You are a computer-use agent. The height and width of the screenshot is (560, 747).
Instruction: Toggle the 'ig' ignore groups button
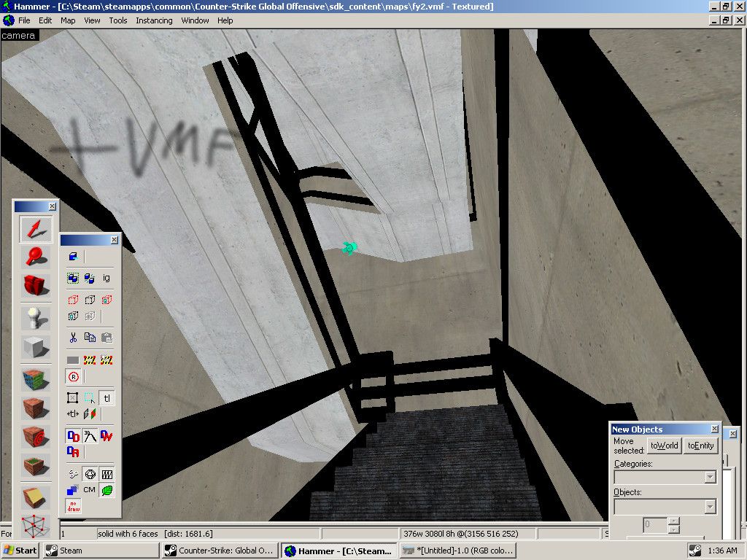pos(107,278)
